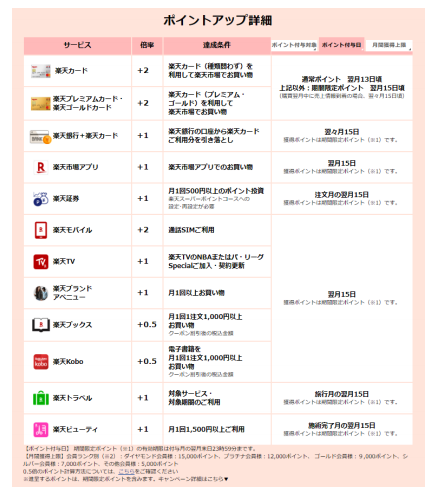
Task: Click the 旅行月の翌月15日 grant date
Action: coord(342,394)
